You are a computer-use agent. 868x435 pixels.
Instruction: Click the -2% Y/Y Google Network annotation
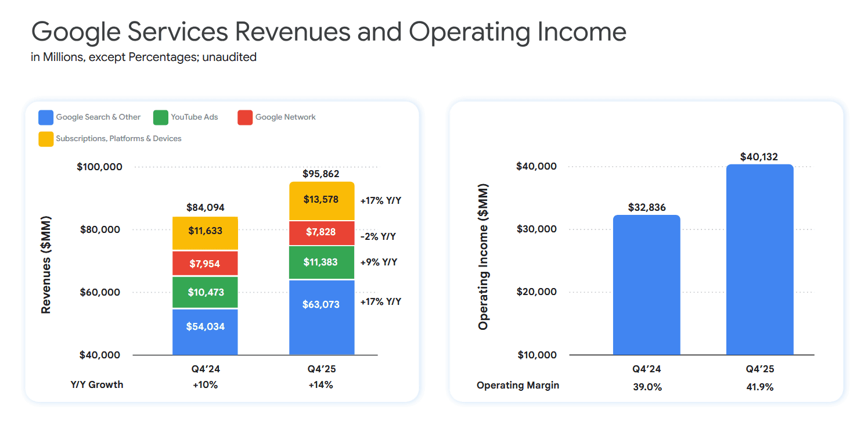[x=378, y=236]
